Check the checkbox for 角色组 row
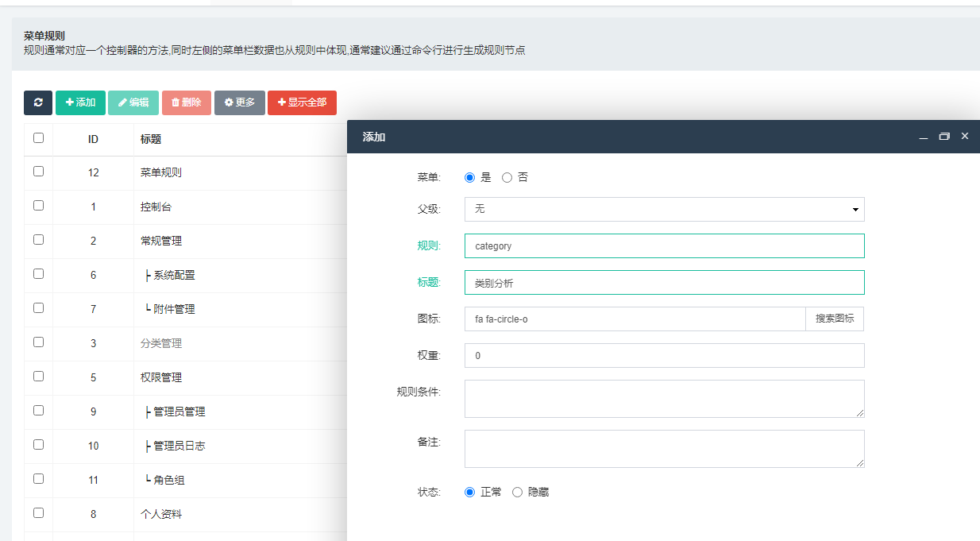This screenshot has width=980, height=541. tap(37, 480)
